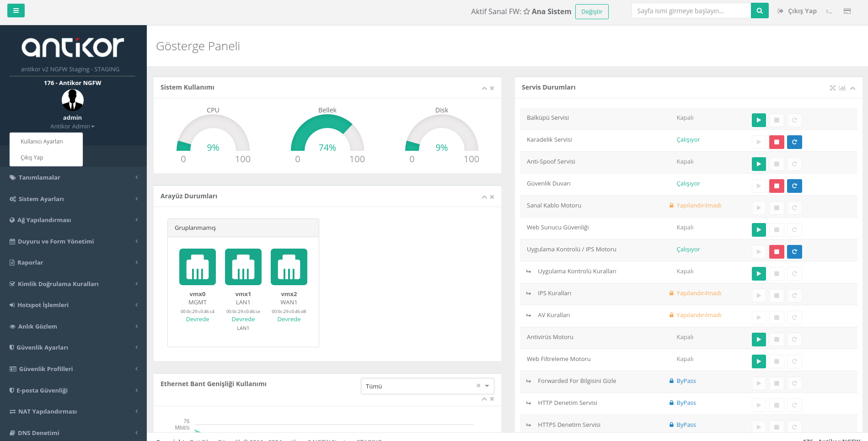Click the admin avatar picture
The width and height of the screenshot is (868, 441).
[73, 100]
